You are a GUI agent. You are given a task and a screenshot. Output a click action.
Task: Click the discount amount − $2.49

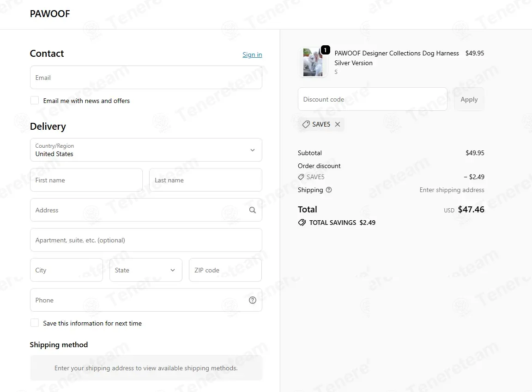pos(474,177)
